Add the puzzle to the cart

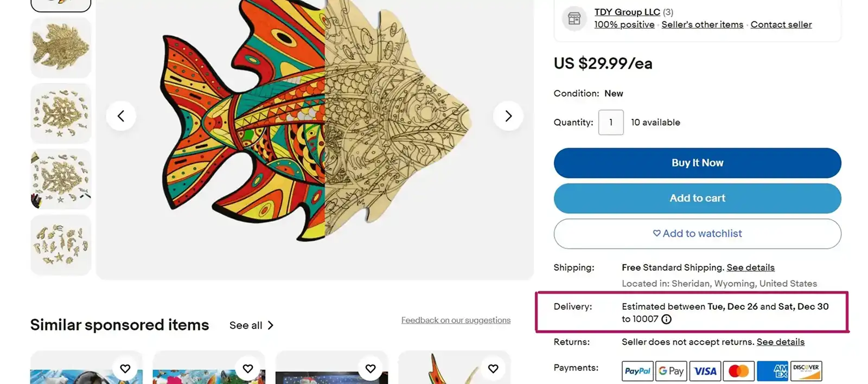[x=697, y=198]
